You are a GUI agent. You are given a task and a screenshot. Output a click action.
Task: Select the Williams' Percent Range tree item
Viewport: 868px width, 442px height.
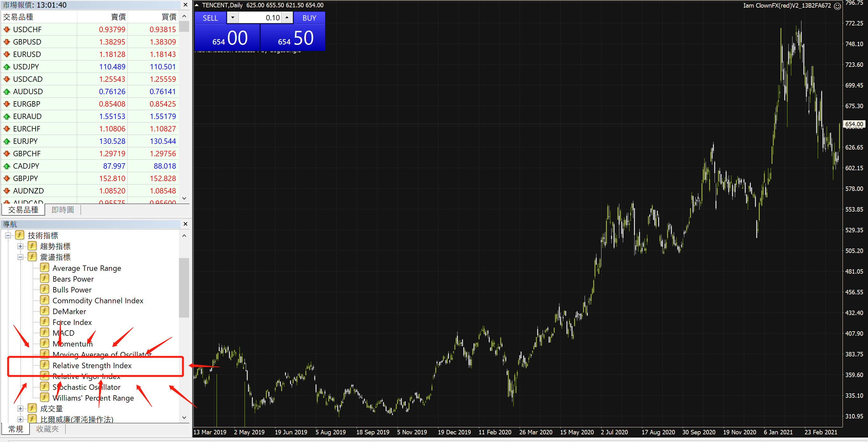[93, 397]
